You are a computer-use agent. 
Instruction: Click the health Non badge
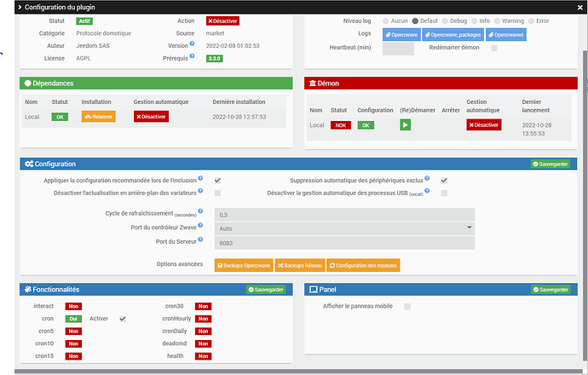pyautogui.click(x=204, y=356)
